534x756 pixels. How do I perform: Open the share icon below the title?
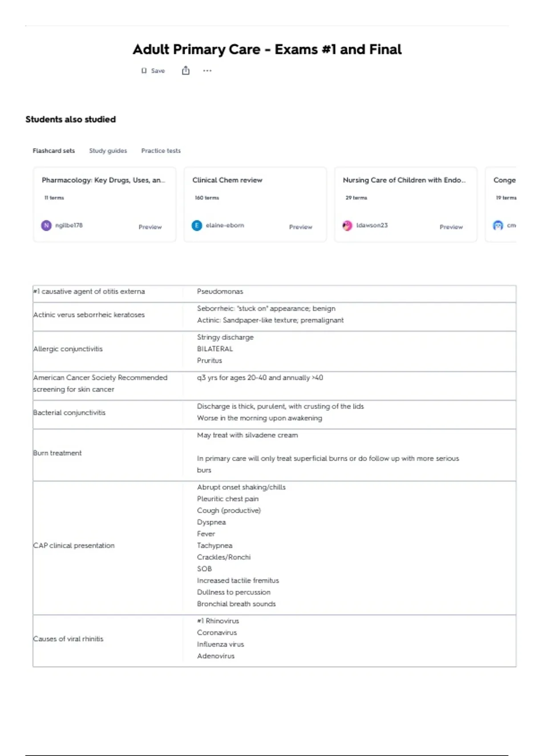click(186, 70)
